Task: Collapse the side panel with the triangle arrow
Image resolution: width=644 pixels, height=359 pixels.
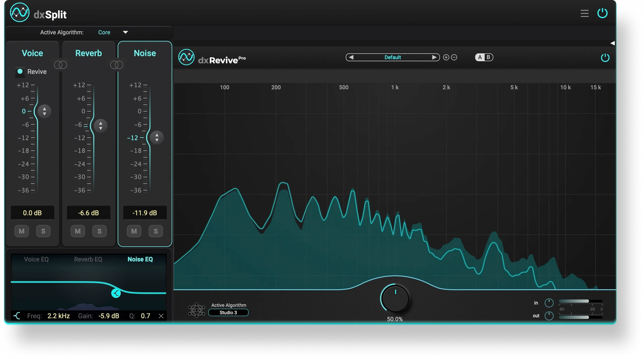Action: pyautogui.click(x=612, y=43)
